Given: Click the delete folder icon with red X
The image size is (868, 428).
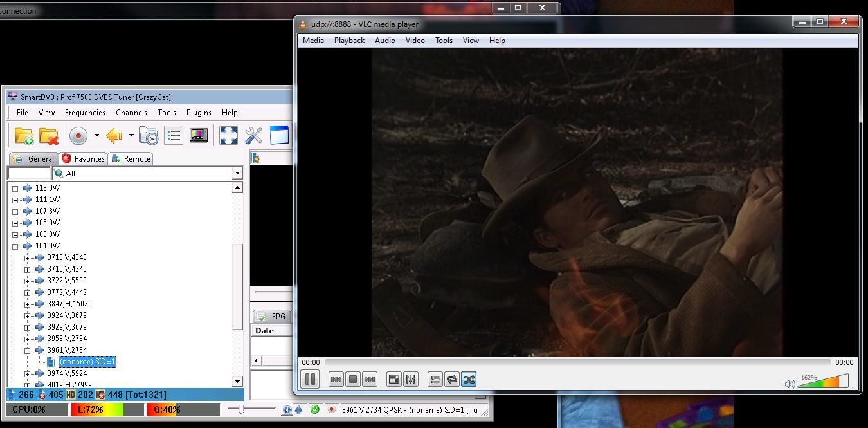Looking at the screenshot, I should [49, 136].
